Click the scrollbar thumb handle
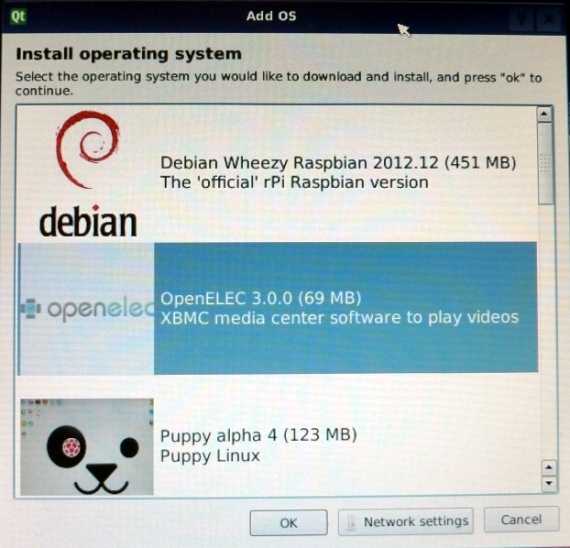 pos(545,163)
